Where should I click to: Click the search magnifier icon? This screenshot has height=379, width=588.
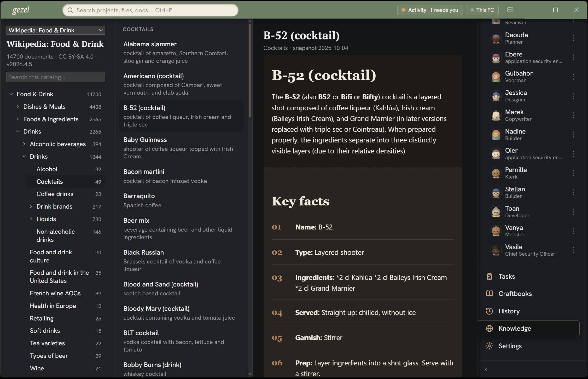point(70,10)
